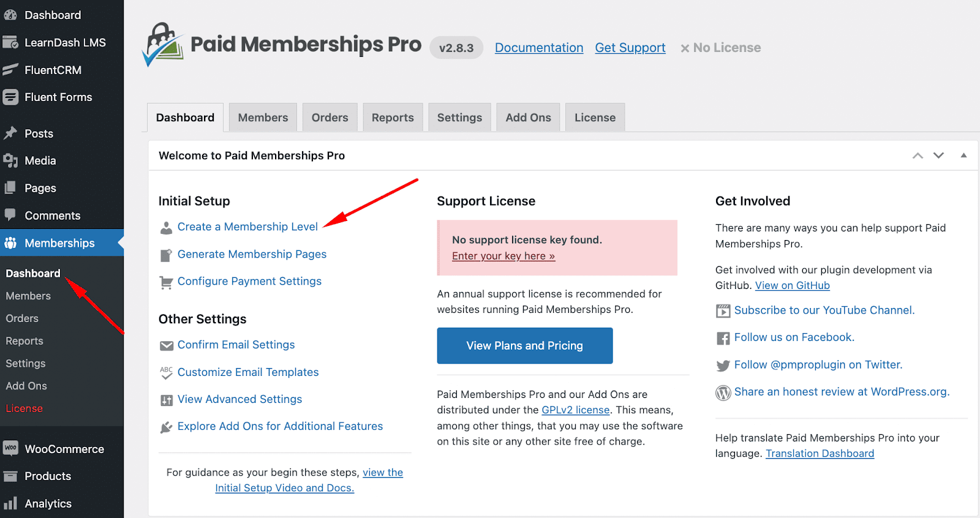Screen dimensions: 980x518
Task: Select the Dashboard tab
Action: pos(185,117)
